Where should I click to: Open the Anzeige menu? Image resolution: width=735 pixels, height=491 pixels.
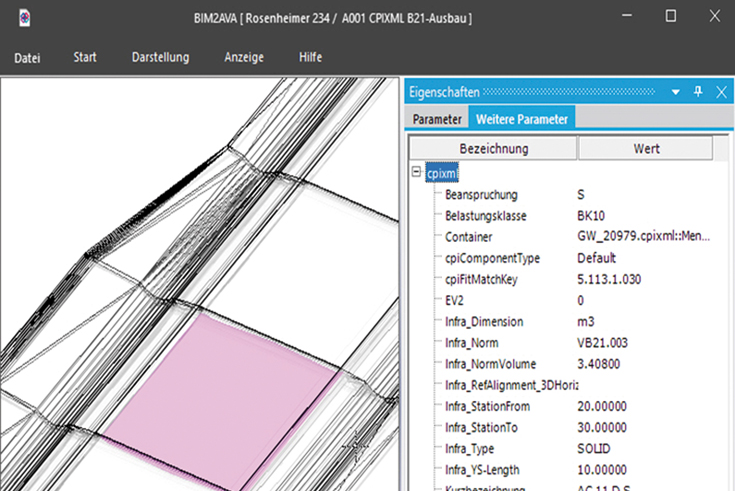[244, 58]
